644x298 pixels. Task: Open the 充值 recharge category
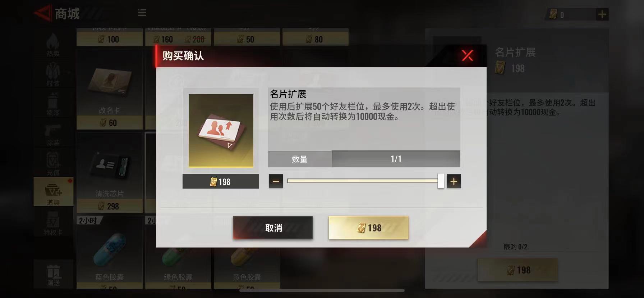coord(53,164)
